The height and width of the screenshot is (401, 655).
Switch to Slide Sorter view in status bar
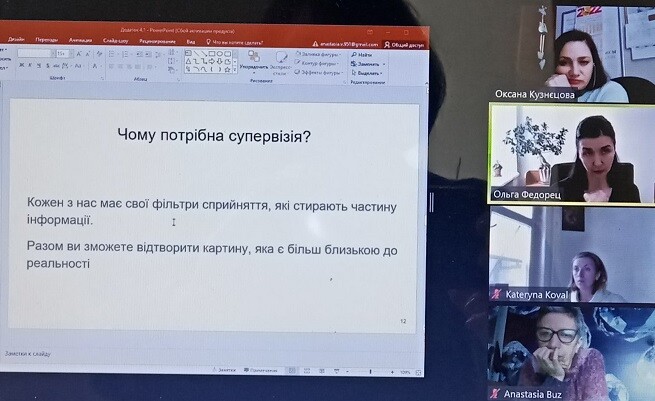(307, 371)
